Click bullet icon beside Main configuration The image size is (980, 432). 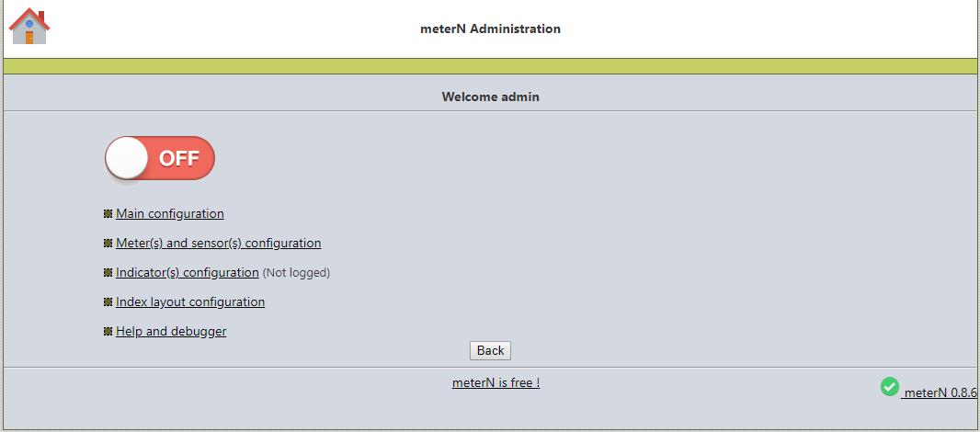click(108, 214)
